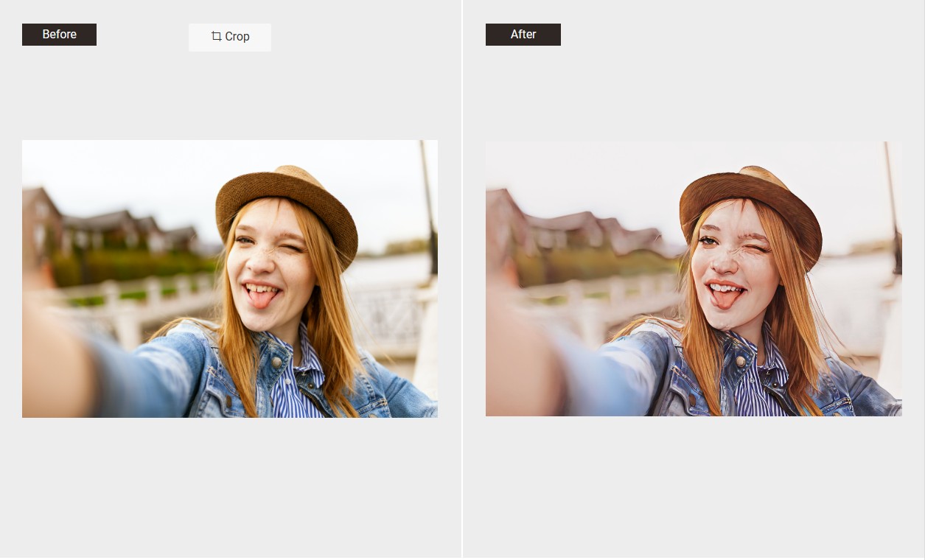Click the dark After badge
Screen dimensions: 925x560
[523, 34]
